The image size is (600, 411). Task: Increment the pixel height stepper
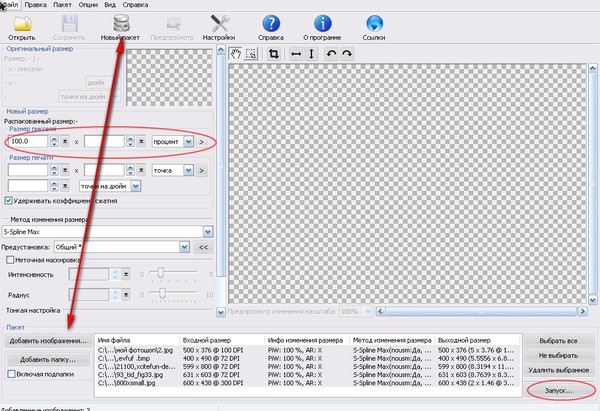point(130,139)
